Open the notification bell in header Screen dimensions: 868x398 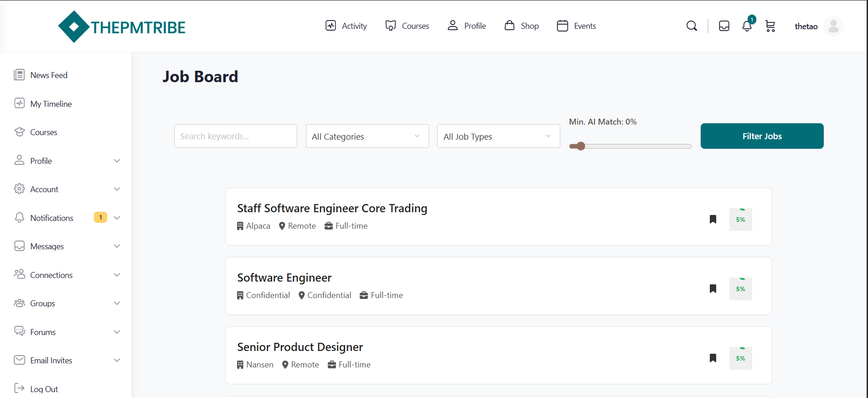point(747,26)
